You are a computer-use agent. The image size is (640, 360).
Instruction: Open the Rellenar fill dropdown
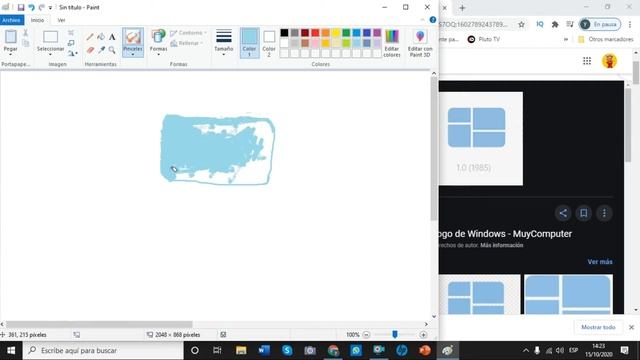pyautogui.click(x=187, y=43)
